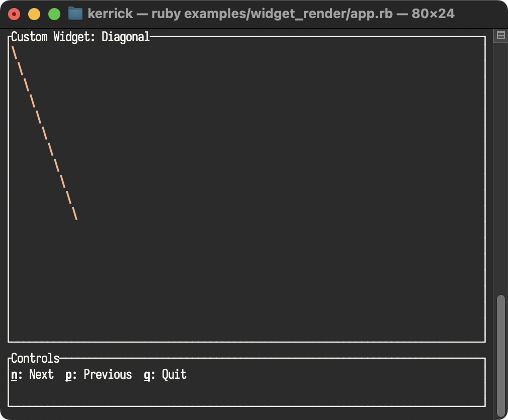Click the 'n: Next' control text
This screenshot has height=420, width=508.
(32, 375)
